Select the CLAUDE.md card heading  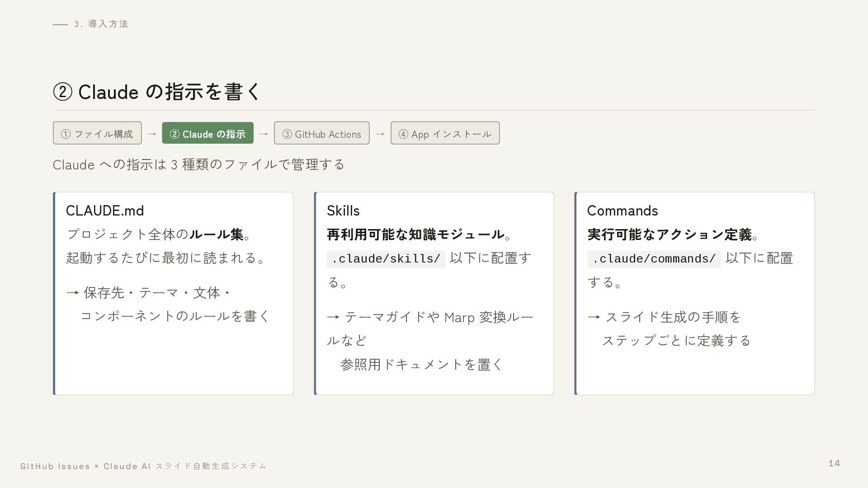pyautogui.click(x=105, y=211)
